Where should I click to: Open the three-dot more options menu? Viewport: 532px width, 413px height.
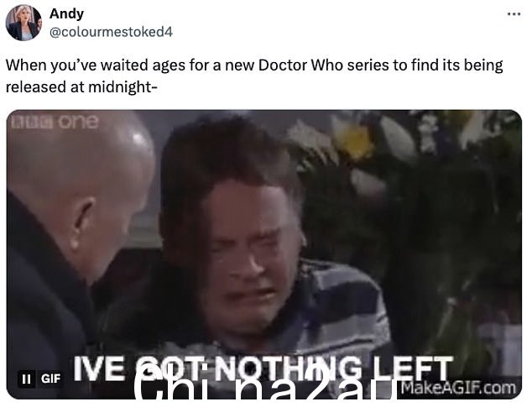514,14
